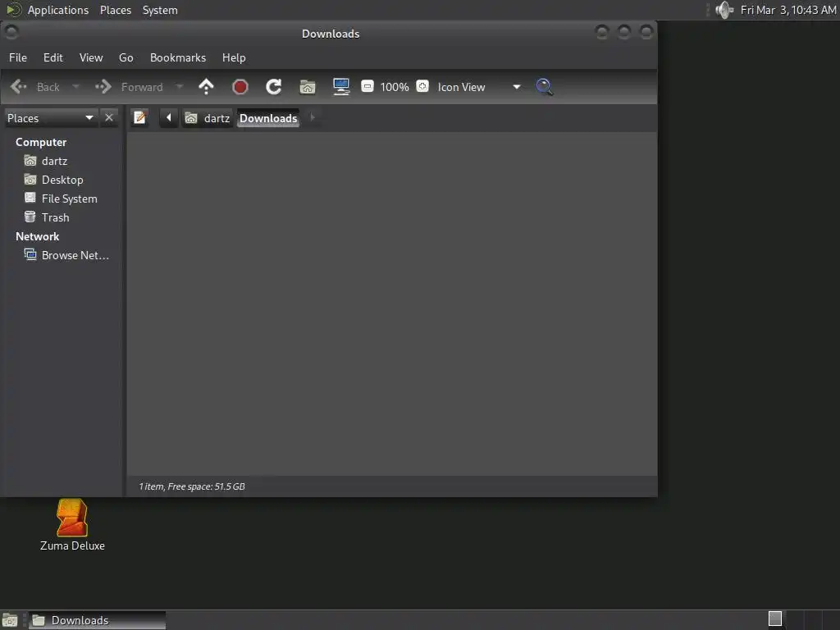Open the Go menu
The height and width of the screenshot is (630, 840).
(126, 57)
